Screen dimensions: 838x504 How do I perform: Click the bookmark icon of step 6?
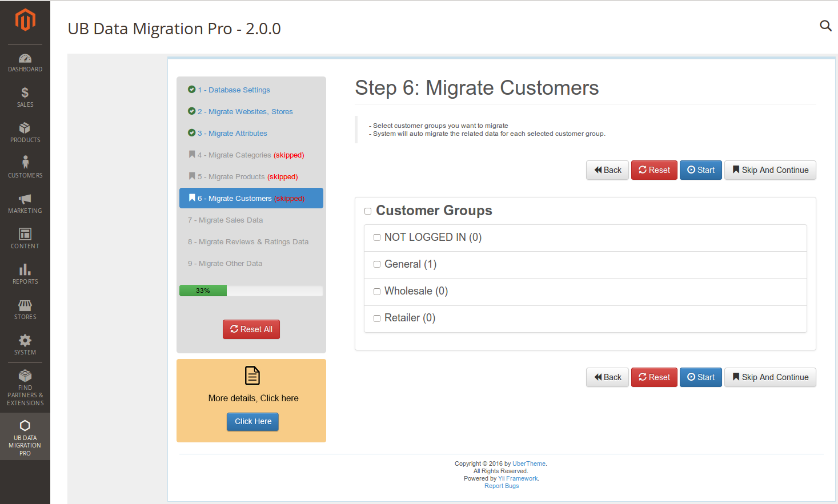[x=192, y=197]
